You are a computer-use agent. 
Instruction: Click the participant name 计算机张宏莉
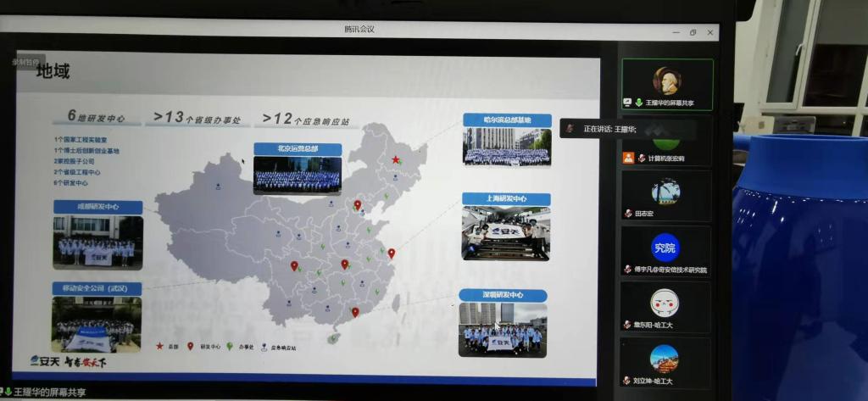[666, 159]
